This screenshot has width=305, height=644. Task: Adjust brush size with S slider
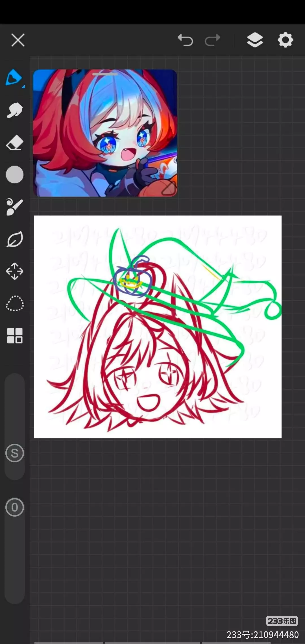click(x=15, y=453)
